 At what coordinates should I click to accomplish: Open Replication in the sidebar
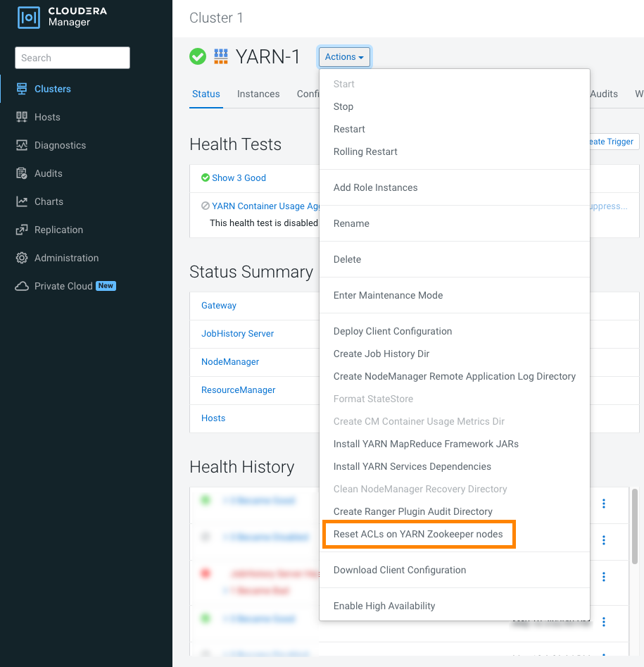(58, 230)
